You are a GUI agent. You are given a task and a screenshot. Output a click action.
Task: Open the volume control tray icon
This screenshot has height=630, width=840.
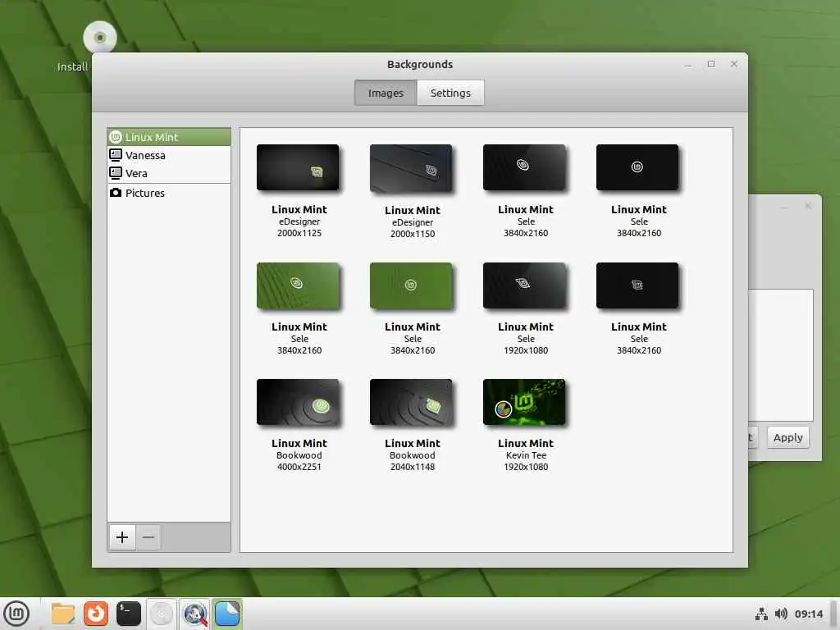tap(781, 614)
